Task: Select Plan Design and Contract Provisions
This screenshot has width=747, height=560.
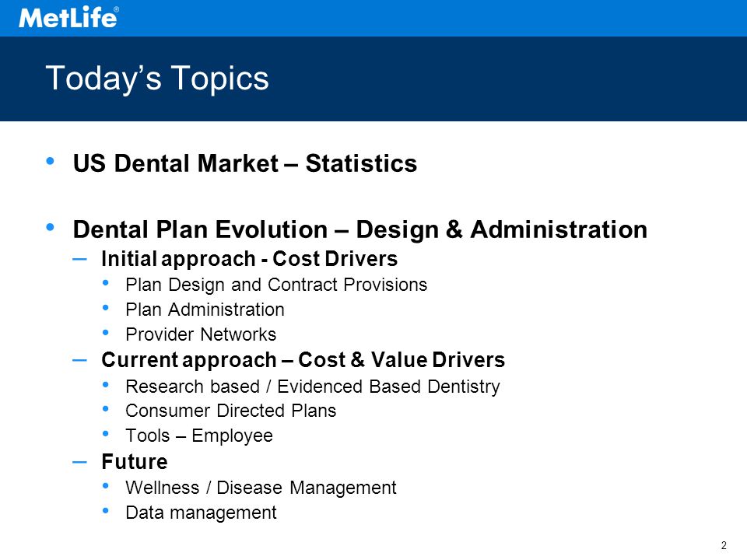Action: click(276, 285)
